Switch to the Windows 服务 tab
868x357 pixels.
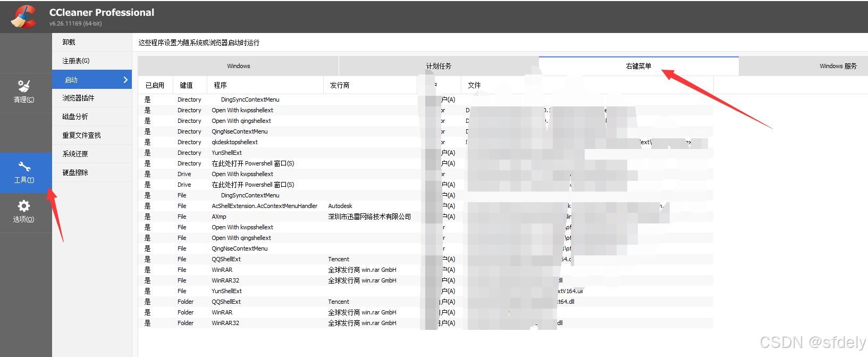838,66
